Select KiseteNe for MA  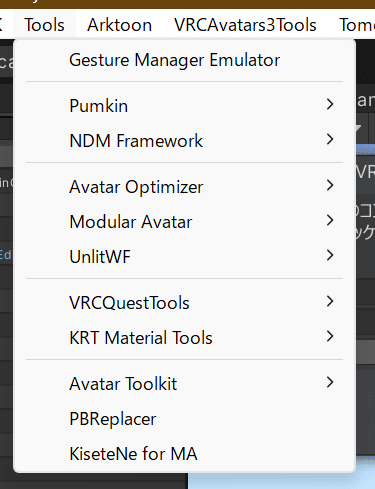coord(184,454)
